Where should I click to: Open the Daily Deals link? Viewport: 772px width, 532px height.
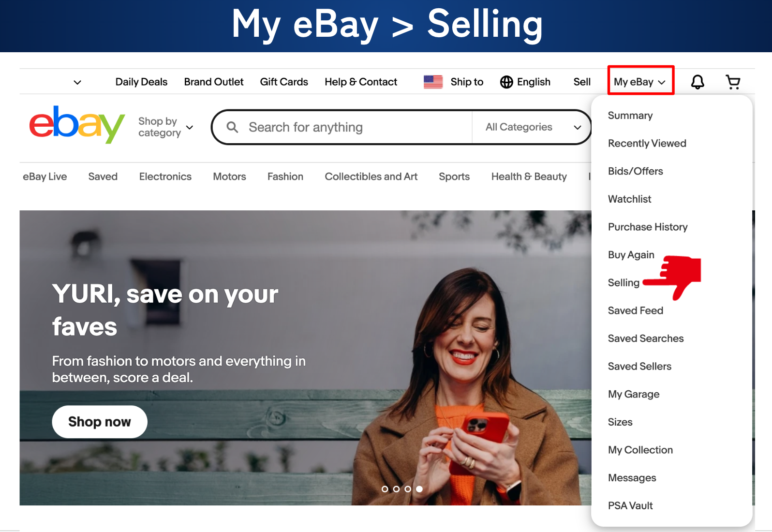point(141,82)
